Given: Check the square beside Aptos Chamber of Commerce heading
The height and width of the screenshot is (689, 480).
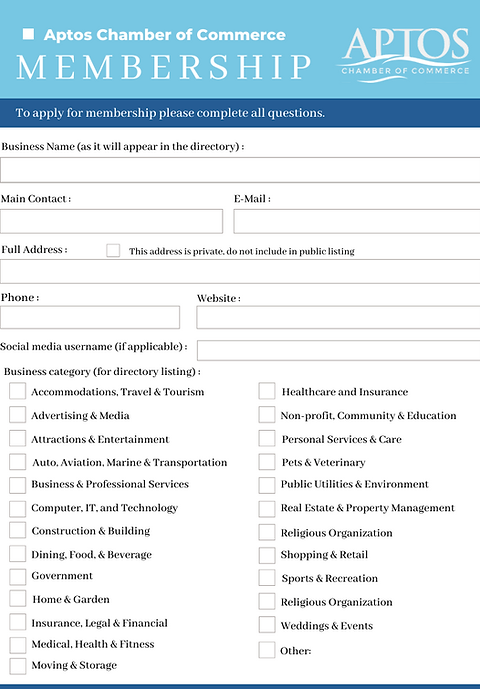Looking at the screenshot, I should (28, 34).
